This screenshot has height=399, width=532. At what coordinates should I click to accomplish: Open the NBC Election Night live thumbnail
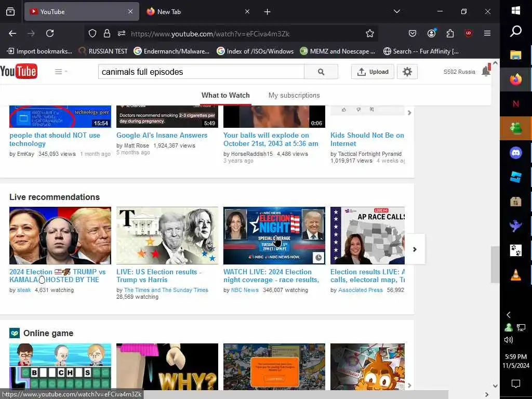(274, 235)
